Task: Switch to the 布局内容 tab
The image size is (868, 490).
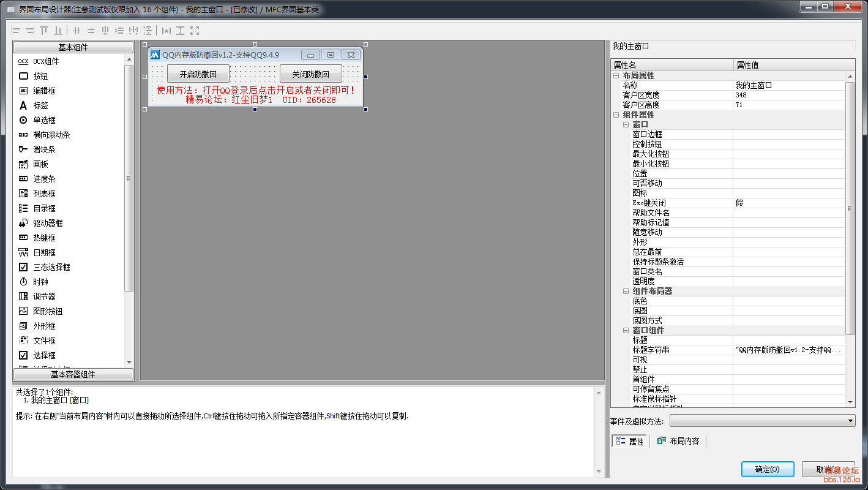Action: 678,441
